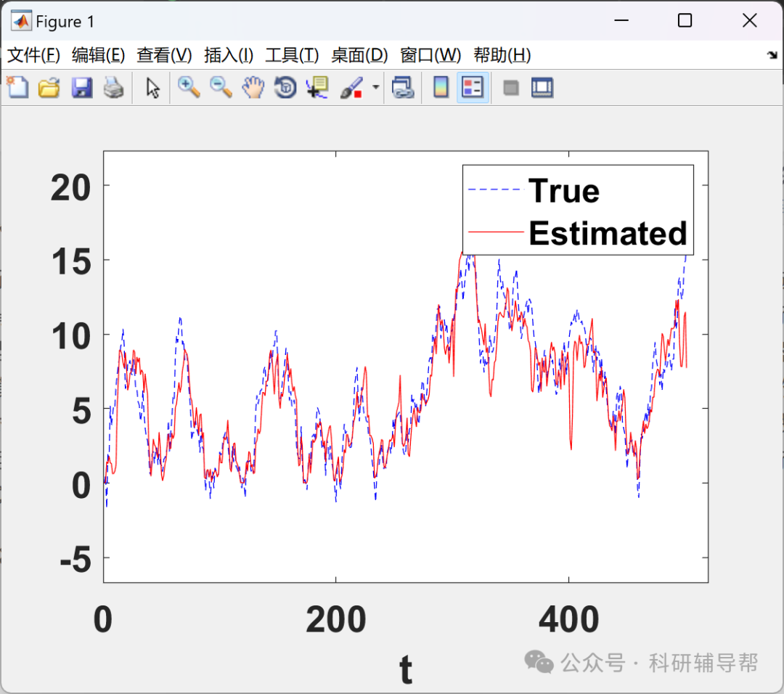Select the Brush data tool

coord(351,88)
